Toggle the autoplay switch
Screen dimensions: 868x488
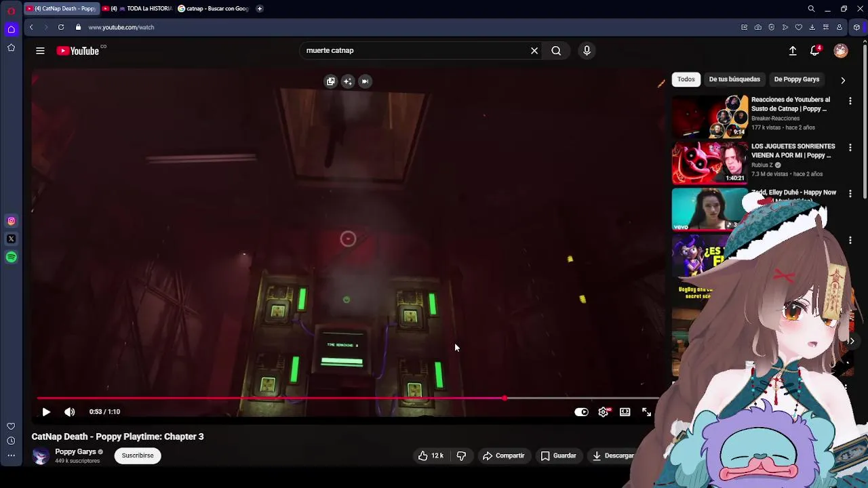pyautogui.click(x=581, y=412)
